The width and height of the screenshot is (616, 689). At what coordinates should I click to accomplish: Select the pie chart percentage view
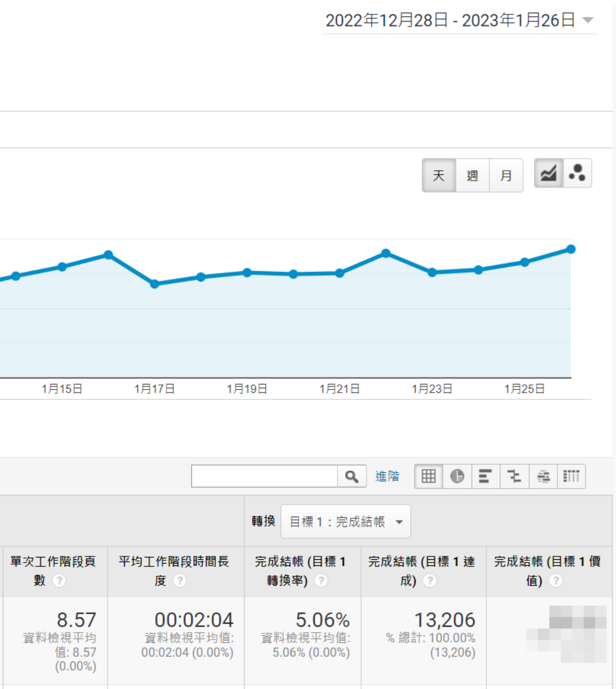[457, 477]
